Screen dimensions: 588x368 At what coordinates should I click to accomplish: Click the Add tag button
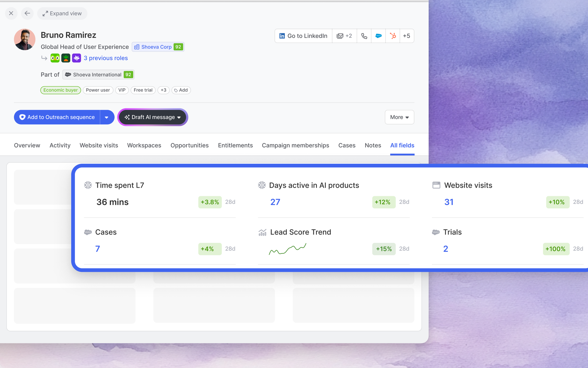tap(181, 90)
